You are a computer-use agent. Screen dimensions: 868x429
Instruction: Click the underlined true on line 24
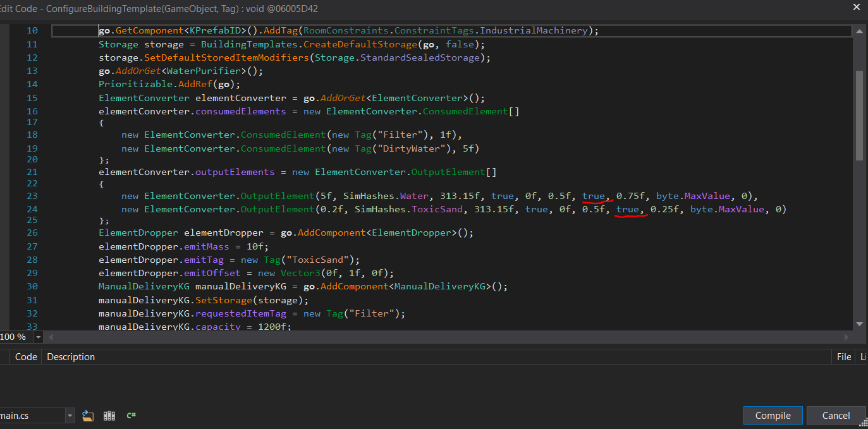pos(628,209)
